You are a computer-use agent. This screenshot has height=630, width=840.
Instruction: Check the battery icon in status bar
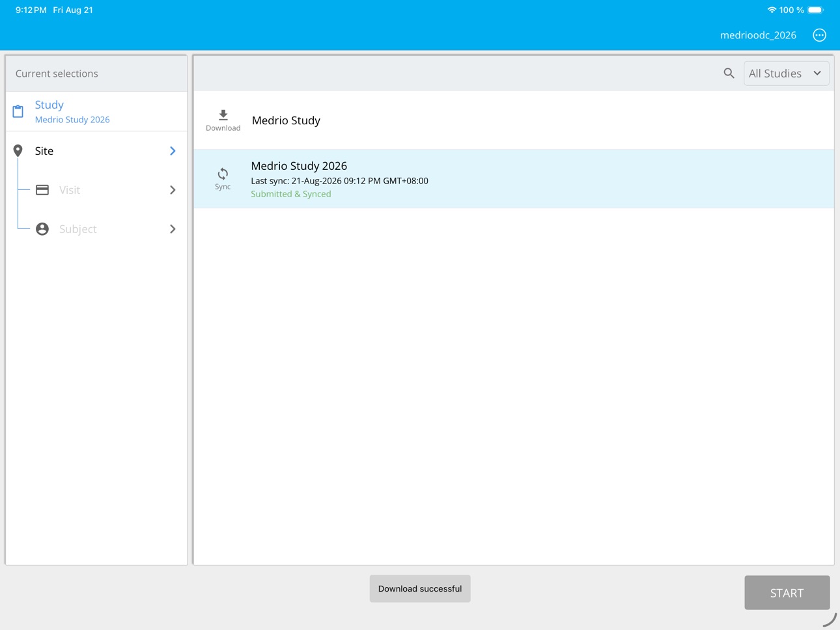point(816,10)
